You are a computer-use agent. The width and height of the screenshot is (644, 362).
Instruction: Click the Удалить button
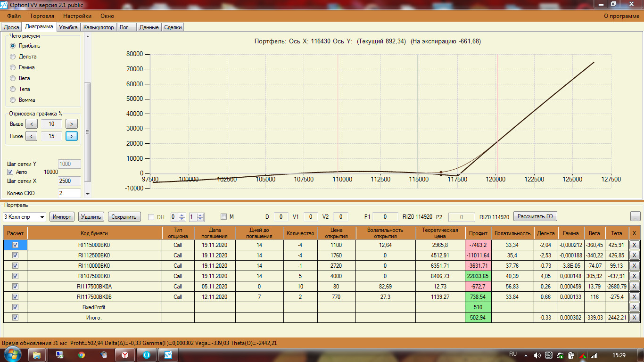tap(91, 217)
